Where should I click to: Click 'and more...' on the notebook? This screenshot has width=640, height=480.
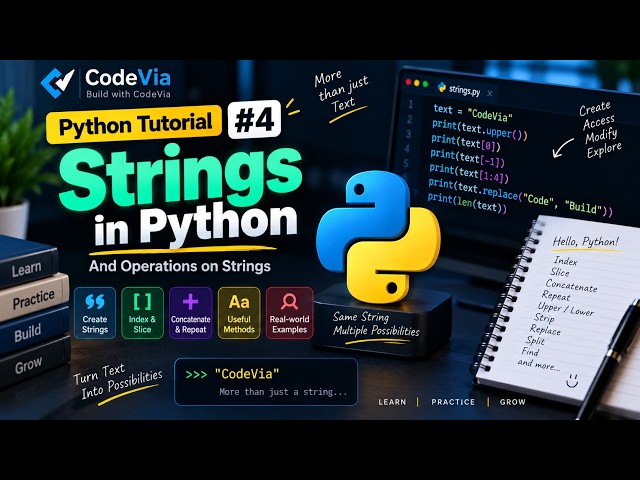[x=538, y=364]
